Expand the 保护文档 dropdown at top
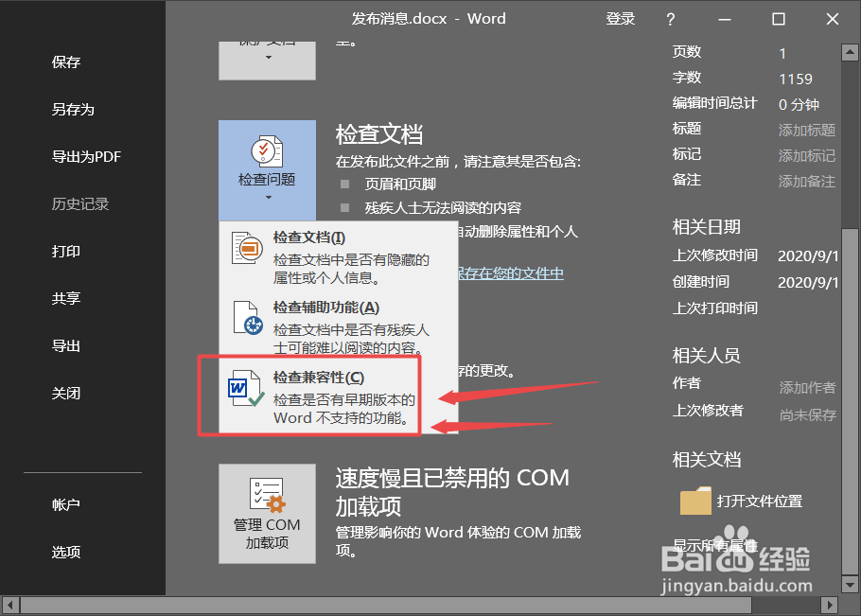Image resolution: width=861 pixels, height=616 pixels. 267,59
